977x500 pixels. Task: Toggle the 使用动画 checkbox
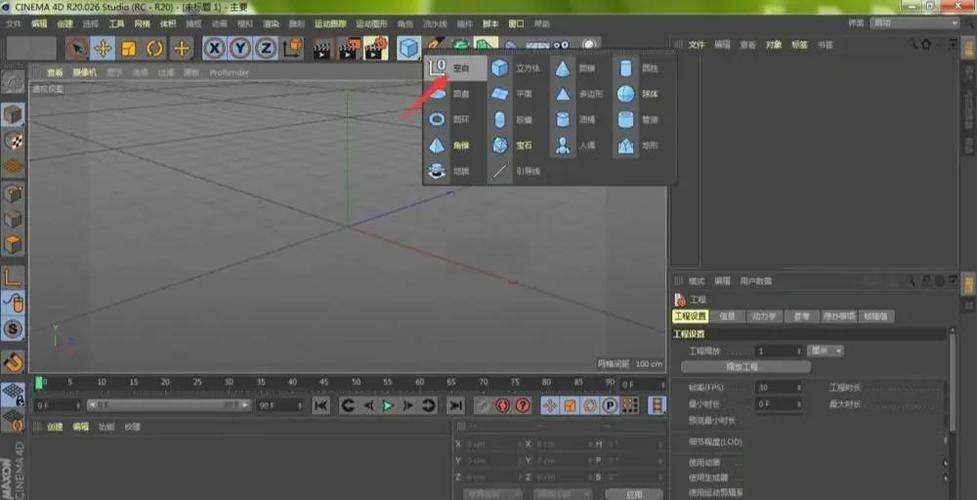pyautogui.click(x=946, y=462)
